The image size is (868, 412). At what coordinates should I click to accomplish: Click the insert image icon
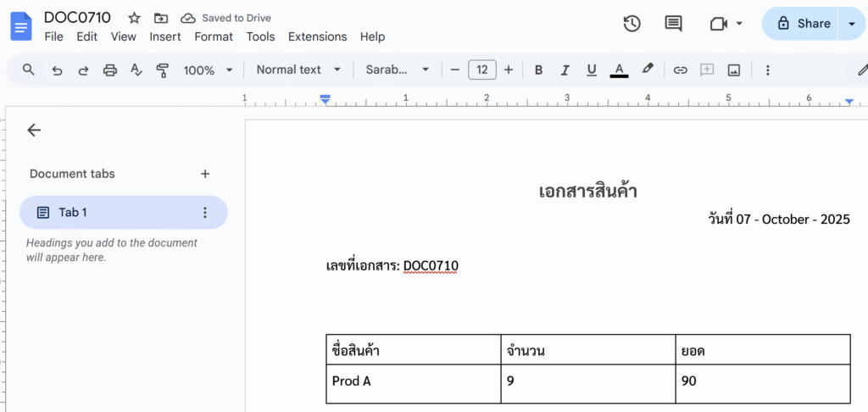click(734, 70)
